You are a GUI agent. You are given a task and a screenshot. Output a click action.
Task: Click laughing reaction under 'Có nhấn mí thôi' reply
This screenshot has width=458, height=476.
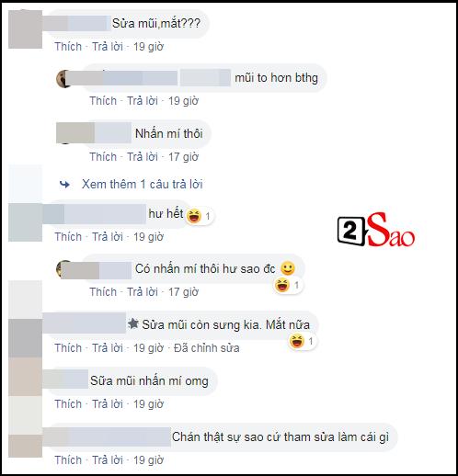(282, 285)
